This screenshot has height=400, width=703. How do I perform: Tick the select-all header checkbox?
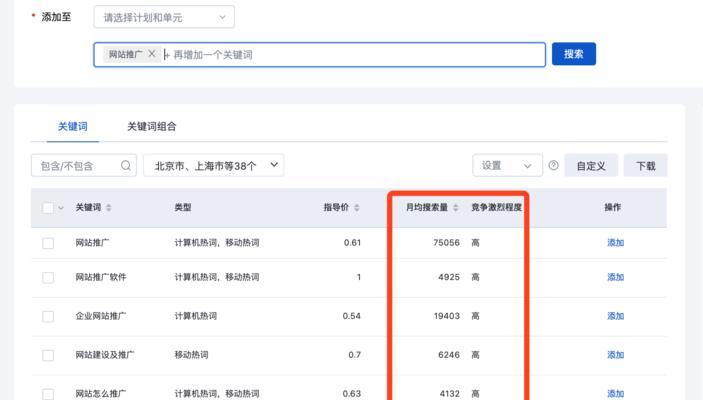click(x=48, y=208)
